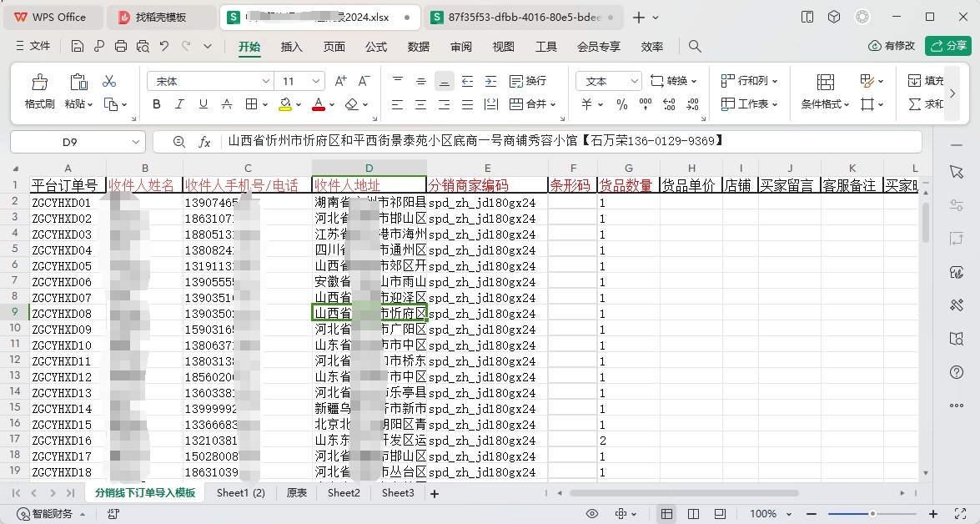980x524 pixels.
Task: Click the zoom slider in status bar
Action: [872, 514]
